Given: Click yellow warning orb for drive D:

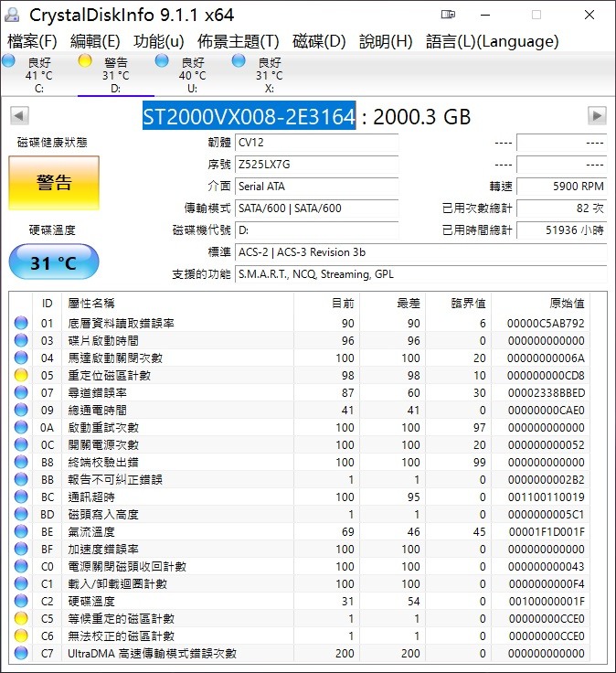Looking at the screenshot, I should 85,60.
